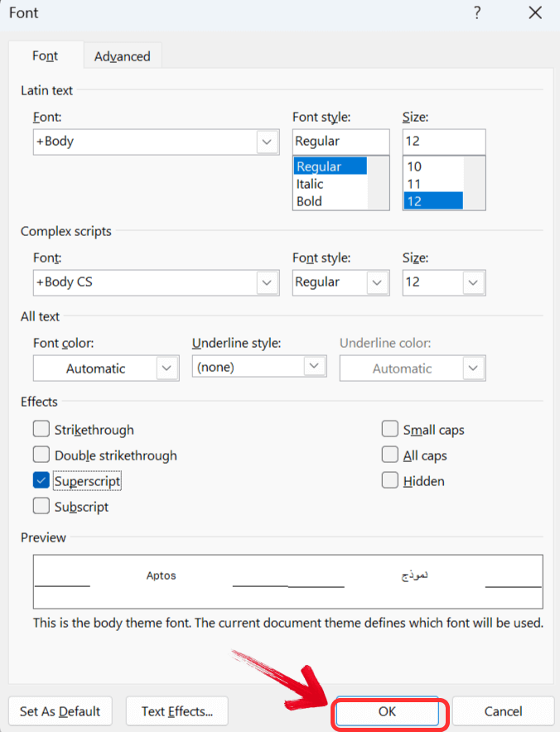Click the Help question mark icon

[x=477, y=13]
